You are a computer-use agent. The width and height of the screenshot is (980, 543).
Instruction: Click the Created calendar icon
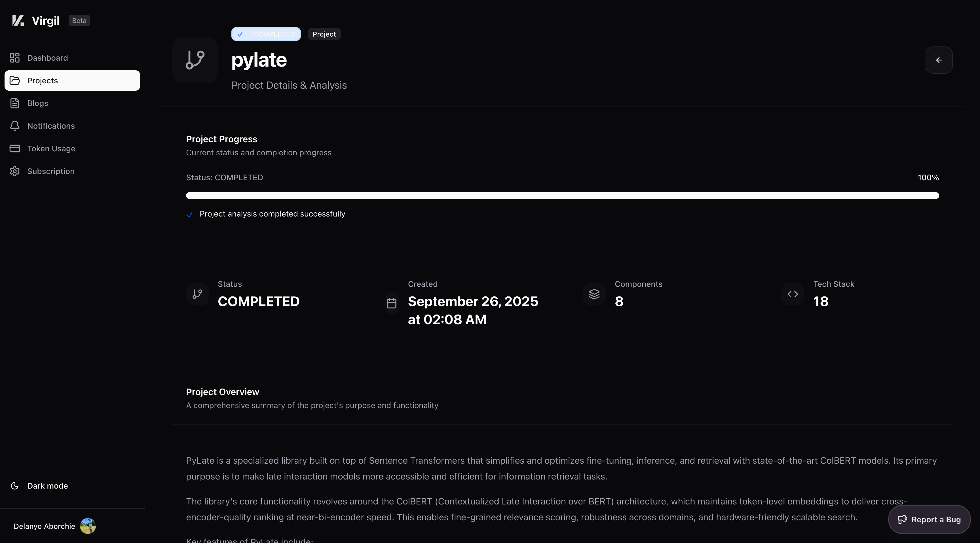coord(392,303)
